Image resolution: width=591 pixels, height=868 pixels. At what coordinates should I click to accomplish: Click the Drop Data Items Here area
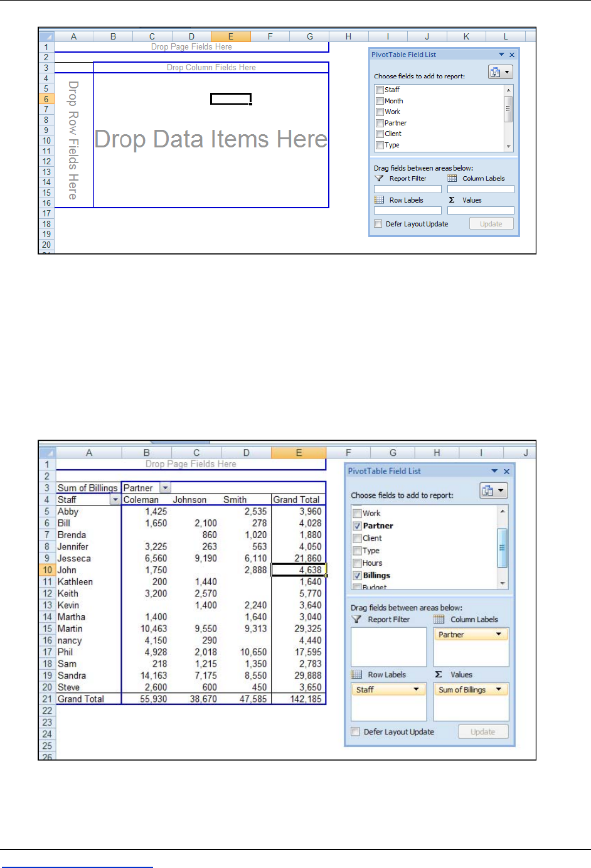click(211, 139)
